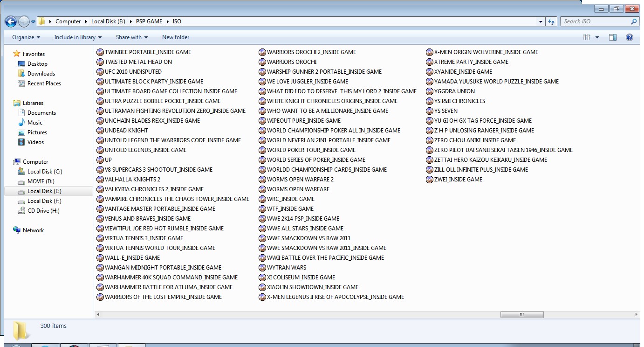Expand the arrow after Computer breadcrumb
This screenshot has height=347, width=644.
click(x=86, y=21)
